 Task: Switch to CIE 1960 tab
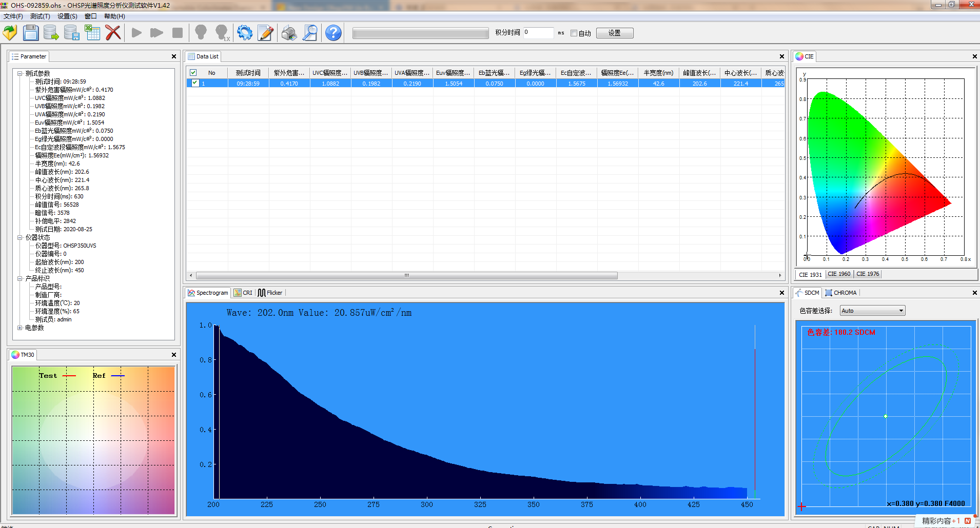coord(839,274)
